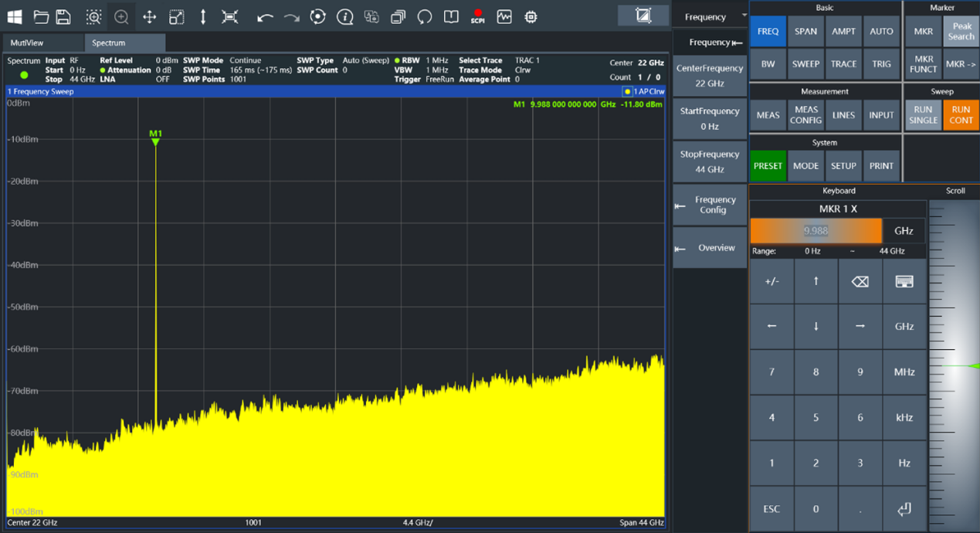
Task: Click the SCPI record icon
Action: (477, 17)
